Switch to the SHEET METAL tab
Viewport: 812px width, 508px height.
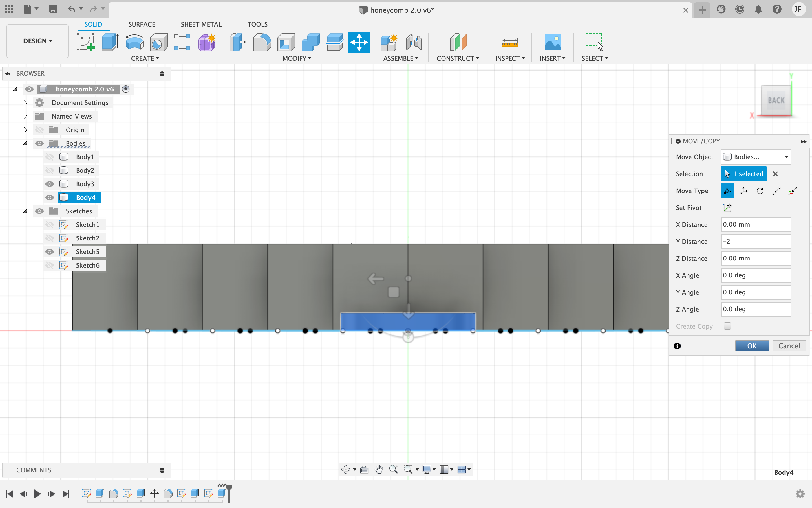click(201, 24)
